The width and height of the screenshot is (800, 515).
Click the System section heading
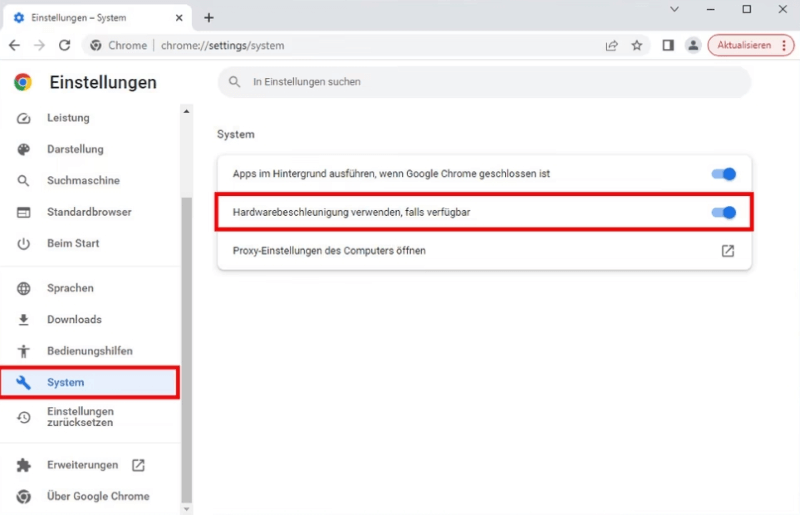point(236,134)
